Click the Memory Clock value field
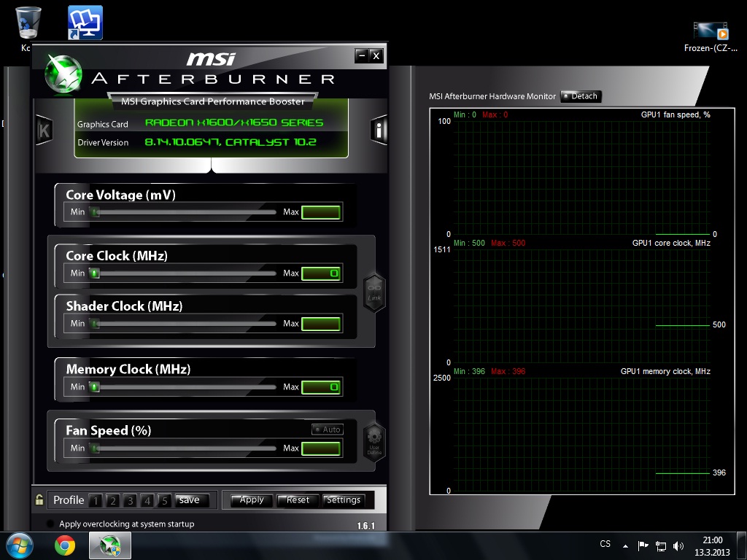The image size is (747, 560). pyautogui.click(x=321, y=387)
